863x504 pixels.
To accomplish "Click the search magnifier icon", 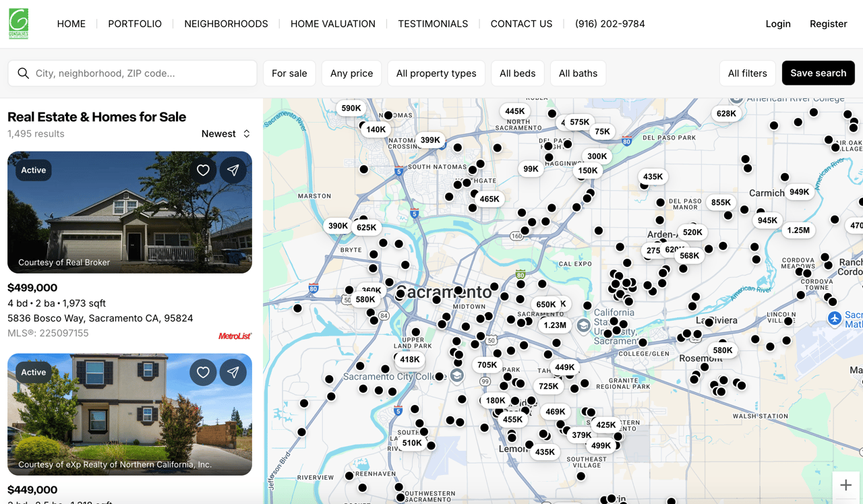I will tap(23, 73).
